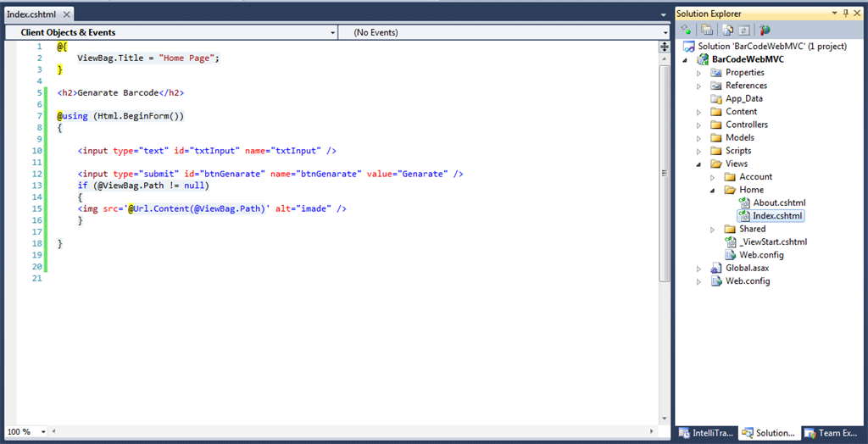Click the editor vertical scrollbar thumb

pyautogui.click(x=665, y=173)
